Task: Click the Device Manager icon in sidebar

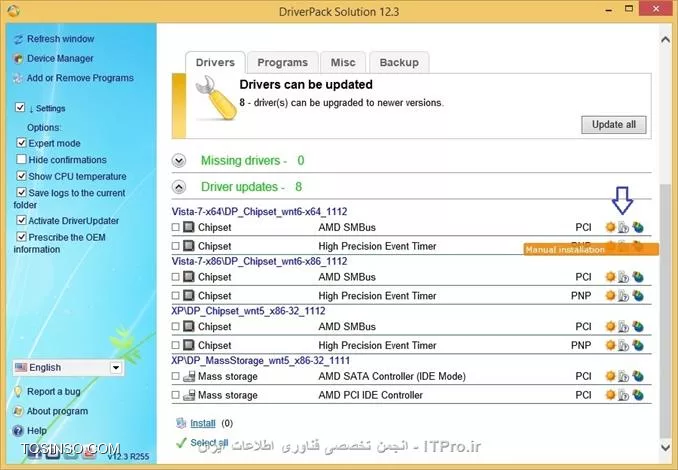Action: point(18,59)
